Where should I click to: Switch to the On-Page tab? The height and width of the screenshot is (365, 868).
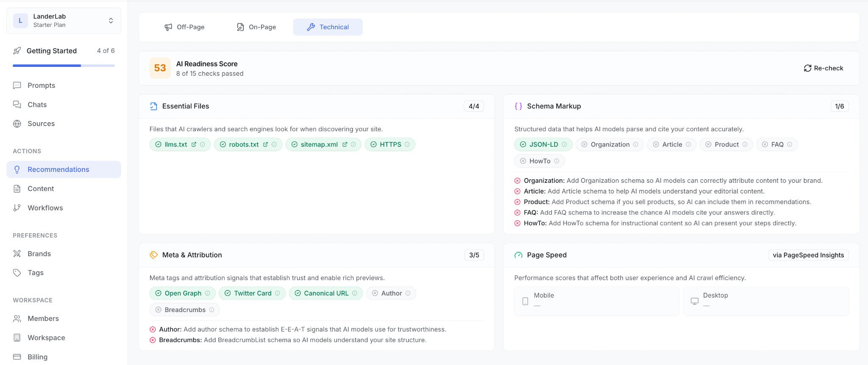pyautogui.click(x=256, y=27)
